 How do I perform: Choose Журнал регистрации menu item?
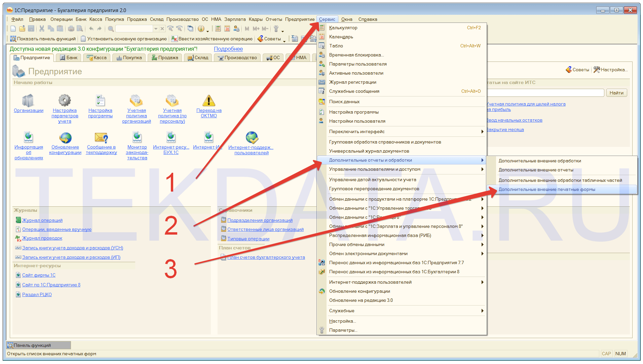tap(402, 82)
